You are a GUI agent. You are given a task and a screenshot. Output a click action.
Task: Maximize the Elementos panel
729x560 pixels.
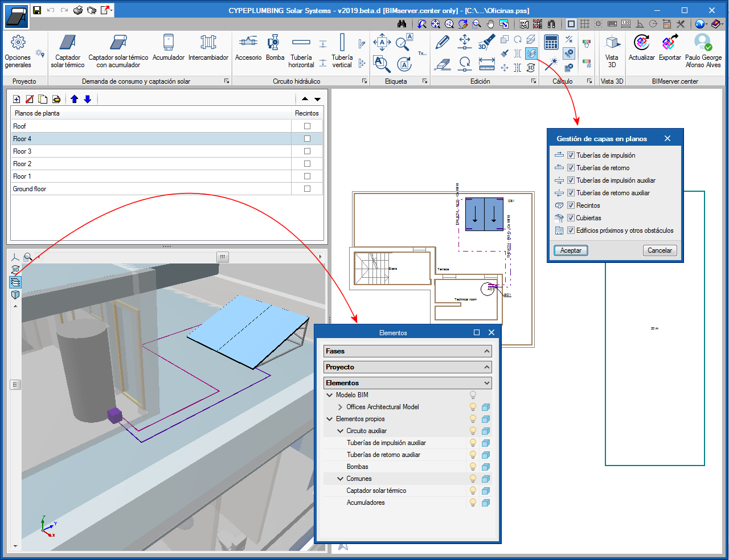477,332
